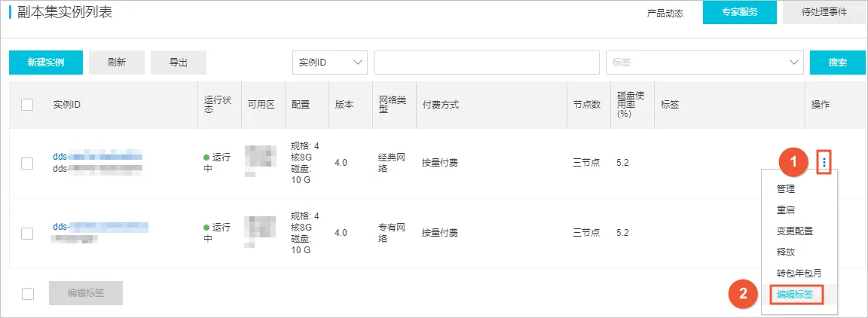The width and height of the screenshot is (868, 318).
Task: Select 变更配置 in the actions menu
Action: 794,231
